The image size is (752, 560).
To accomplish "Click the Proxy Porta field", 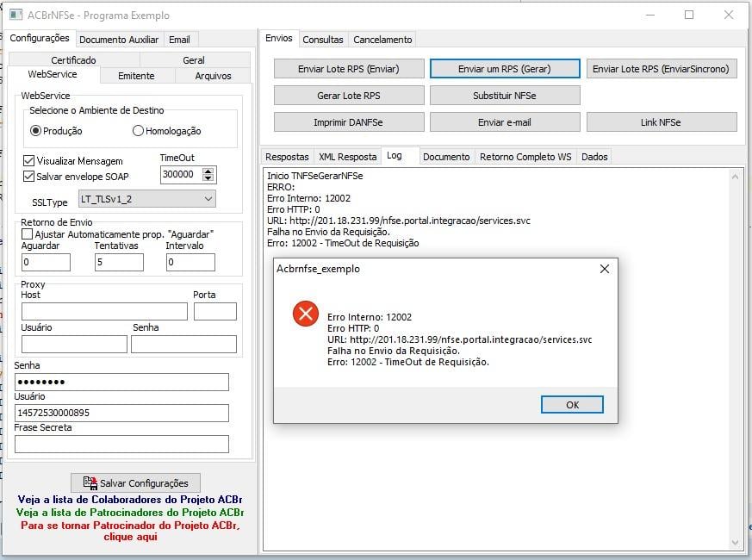I will click(214, 311).
